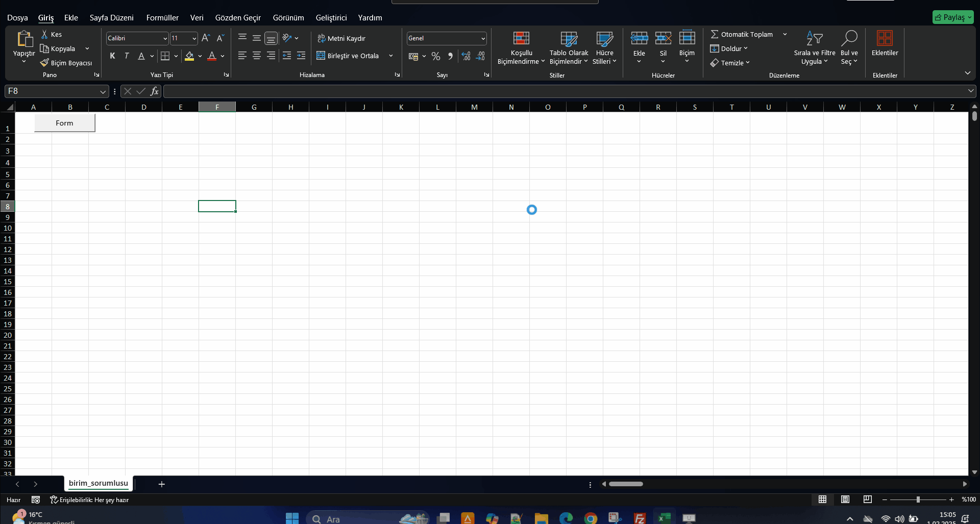Click Sil delete cells icon
Image resolution: width=980 pixels, height=524 pixels.
(x=663, y=38)
